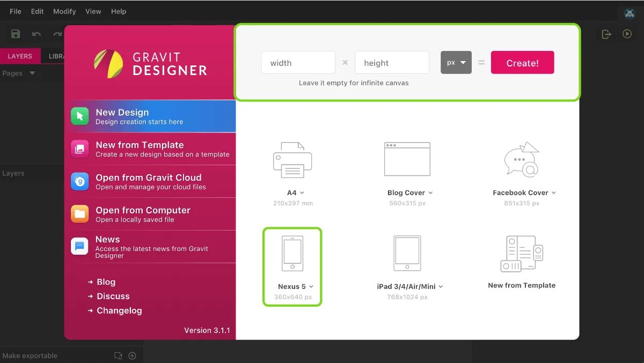Open the Changelog link
The image size is (644, 363).
119,310
